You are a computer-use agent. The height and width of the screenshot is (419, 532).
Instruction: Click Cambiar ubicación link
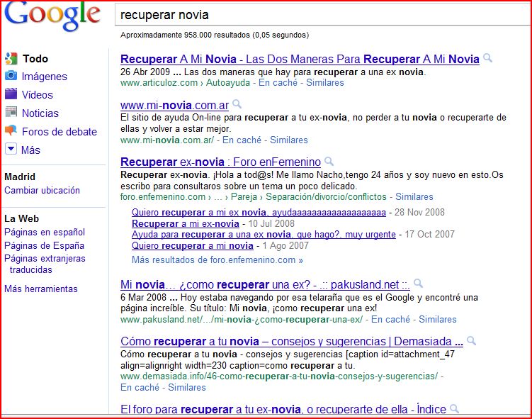pyautogui.click(x=42, y=190)
